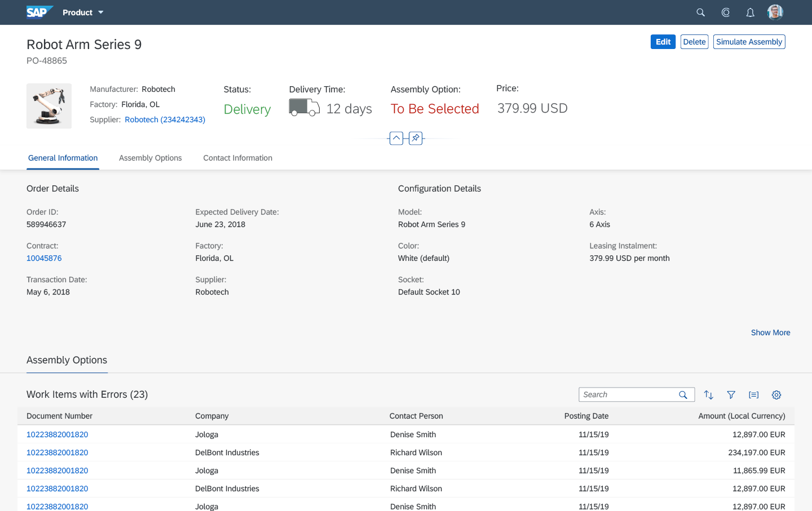This screenshot has height=511, width=812.
Task: Switch to Contact Information tab
Action: [237, 158]
